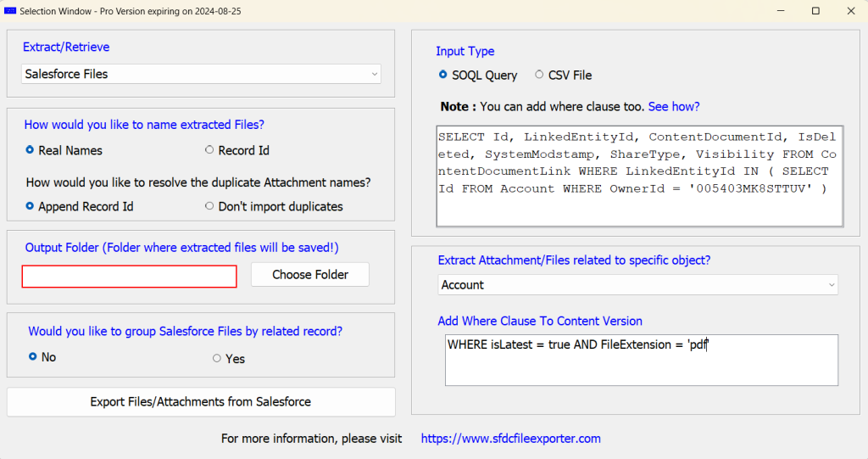Image resolution: width=868 pixels, height=459 pixels.
Task: Minimize the Selection Window
Action: pyautogui.click(x=781, y=11)
